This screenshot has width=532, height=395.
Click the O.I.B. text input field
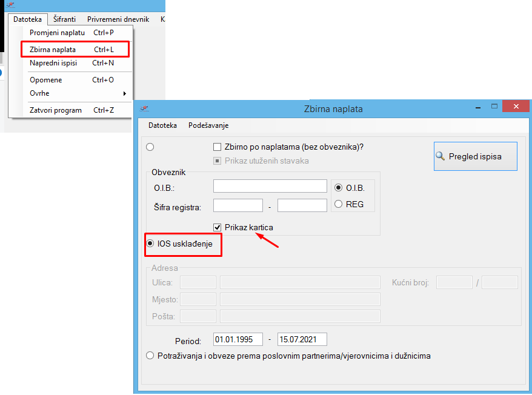[x=270, y=186]
